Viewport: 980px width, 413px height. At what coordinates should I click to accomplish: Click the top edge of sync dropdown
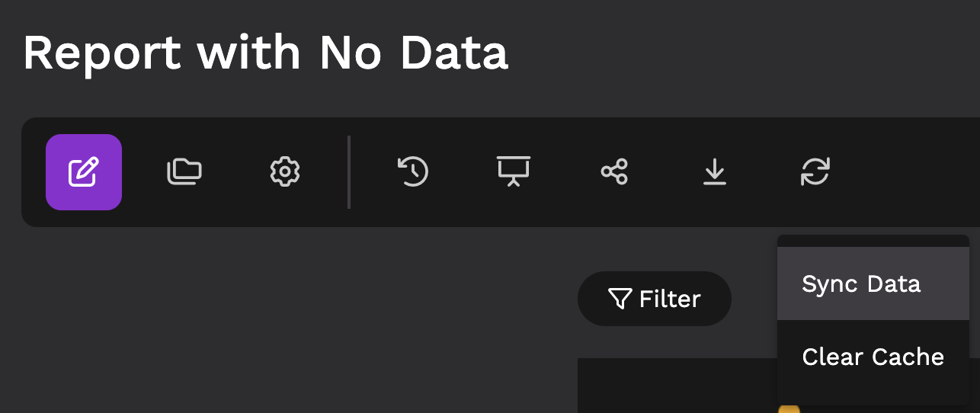[x=873, y=241]
